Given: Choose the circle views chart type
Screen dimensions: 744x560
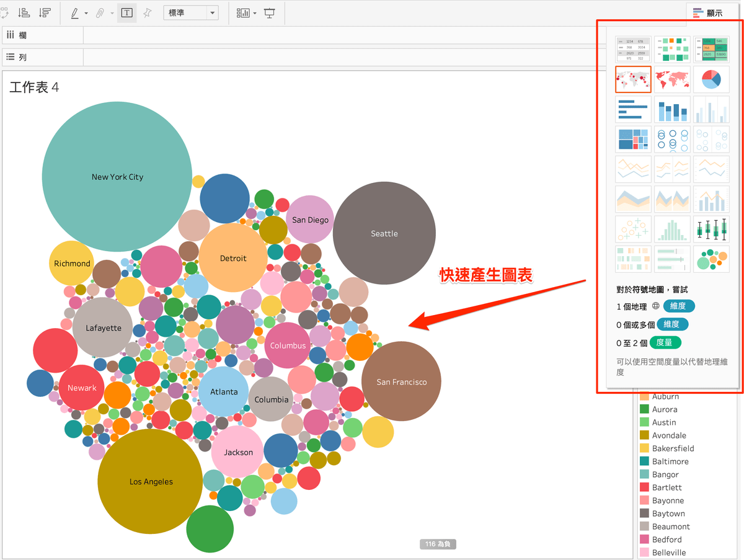Looking at the screenshot, I should (x=672, y=140).
